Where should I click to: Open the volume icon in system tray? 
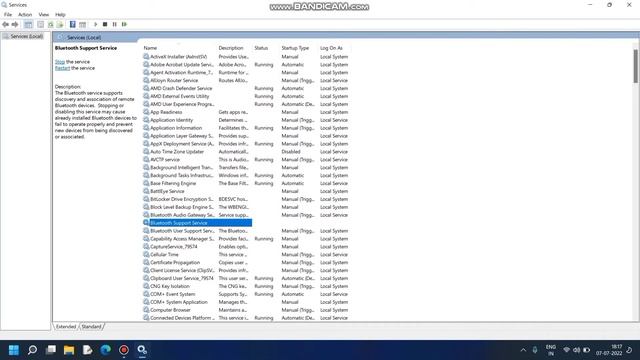pos(576,350)
